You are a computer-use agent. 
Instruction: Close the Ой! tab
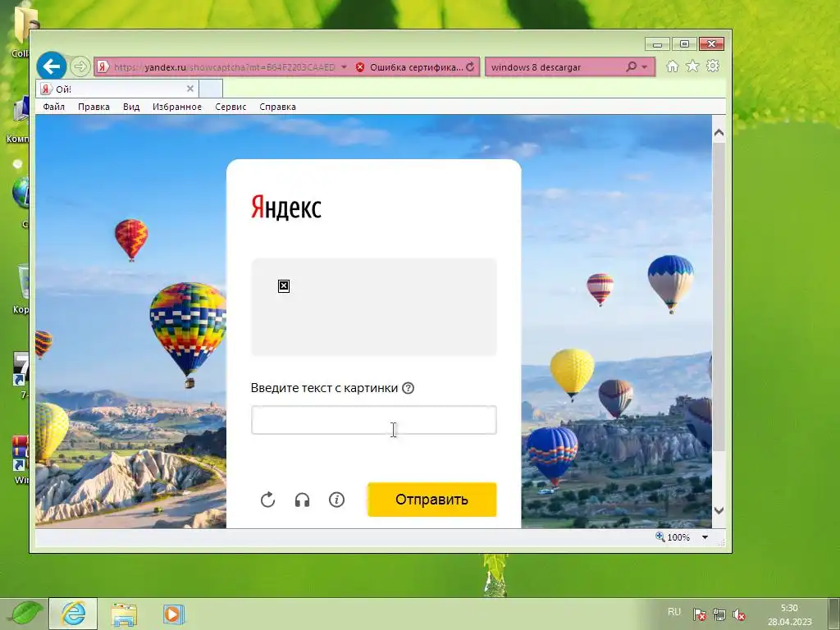click(x=190, y=89)
